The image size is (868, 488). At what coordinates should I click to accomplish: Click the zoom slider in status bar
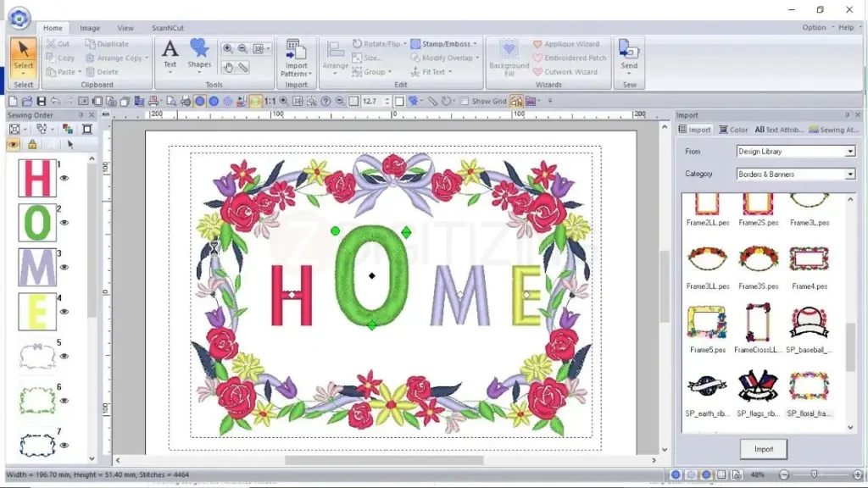(x=814, y=474)
